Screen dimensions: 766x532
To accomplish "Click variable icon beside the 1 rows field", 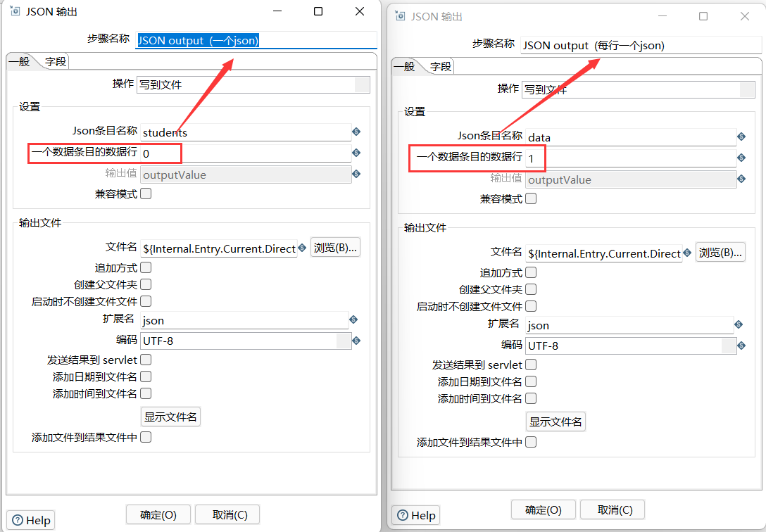I will click(741, 158).
